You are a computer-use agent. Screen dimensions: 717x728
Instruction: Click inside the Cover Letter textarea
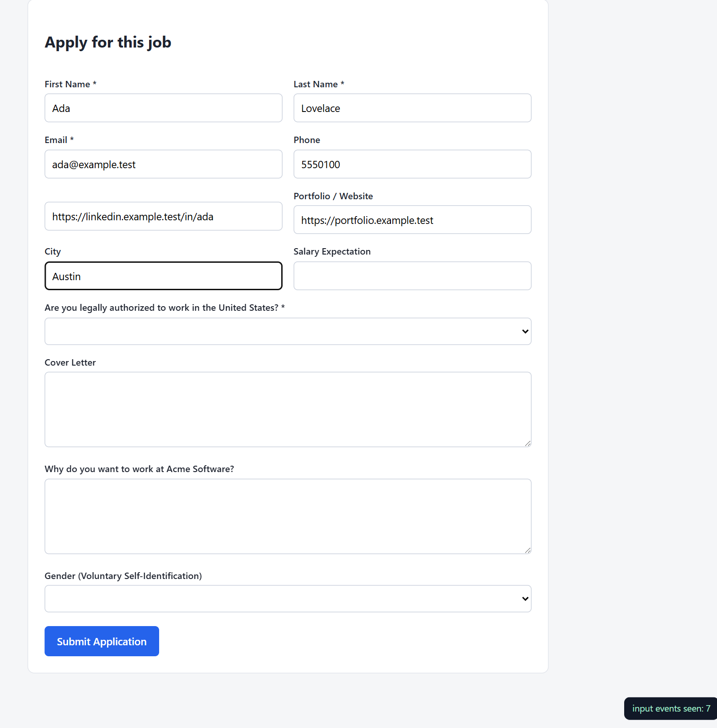click(288, 409)
